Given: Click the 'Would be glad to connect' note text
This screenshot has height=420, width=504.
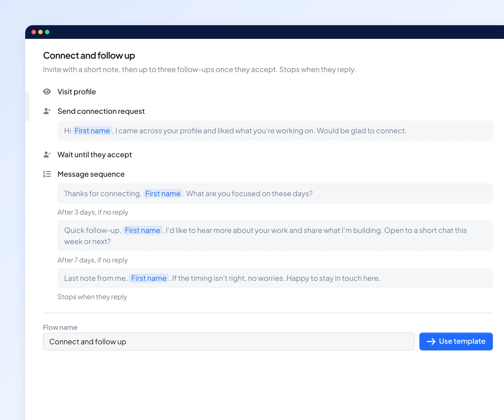Looking at the screenshot, I should coord(361,131).
